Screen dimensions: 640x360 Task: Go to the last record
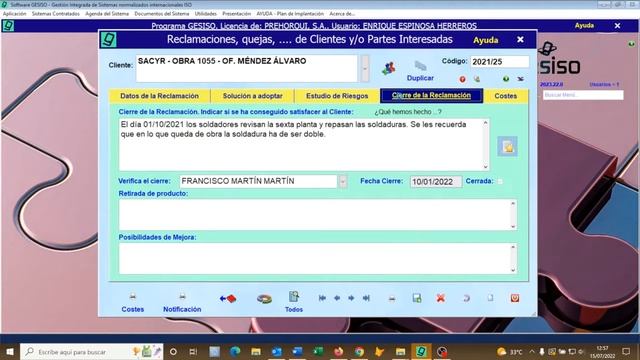pos(366,298)
